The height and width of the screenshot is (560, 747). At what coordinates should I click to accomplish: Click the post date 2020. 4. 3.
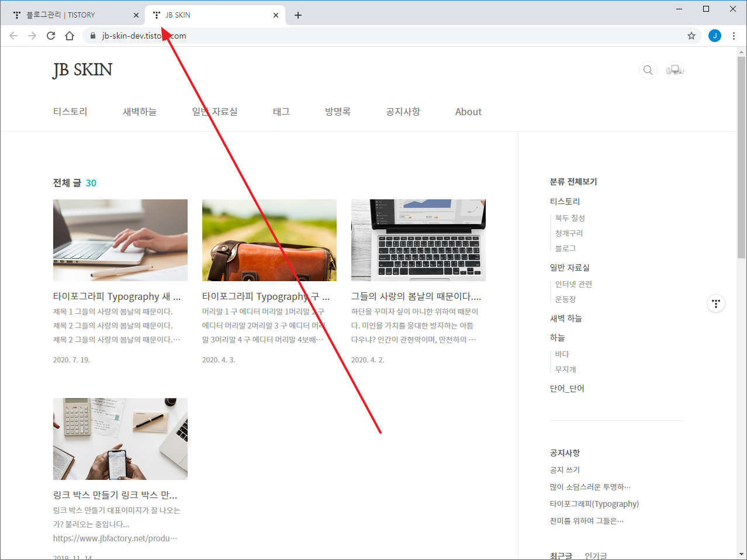(219, 360)
